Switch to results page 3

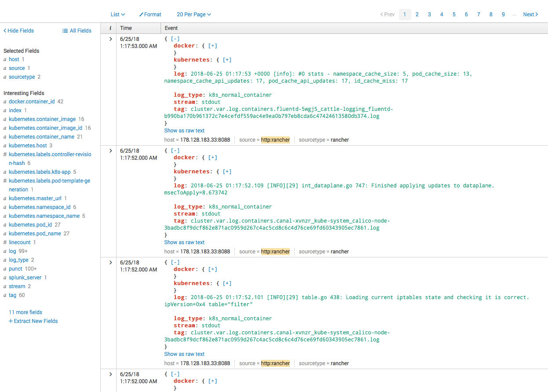click(x=429, y=14)
